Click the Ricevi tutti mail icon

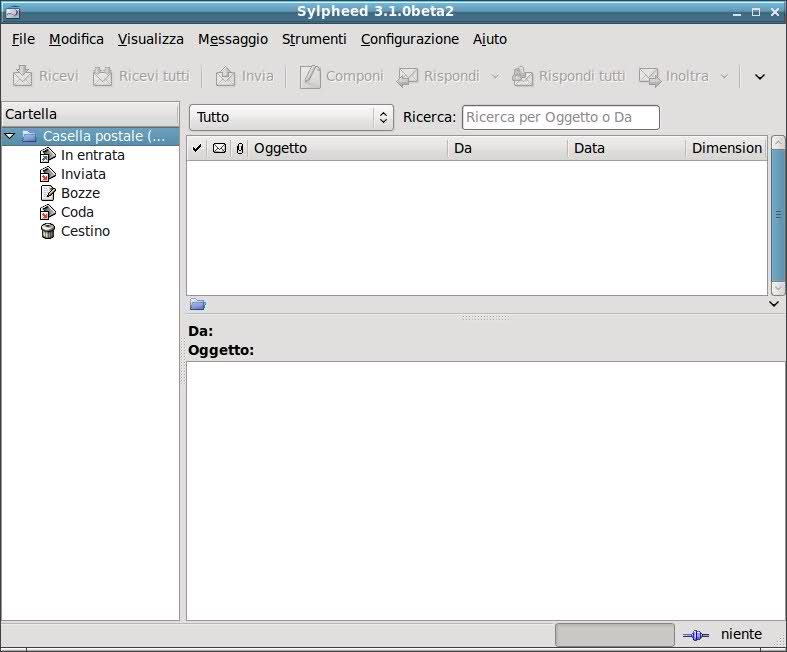(102, 76)
